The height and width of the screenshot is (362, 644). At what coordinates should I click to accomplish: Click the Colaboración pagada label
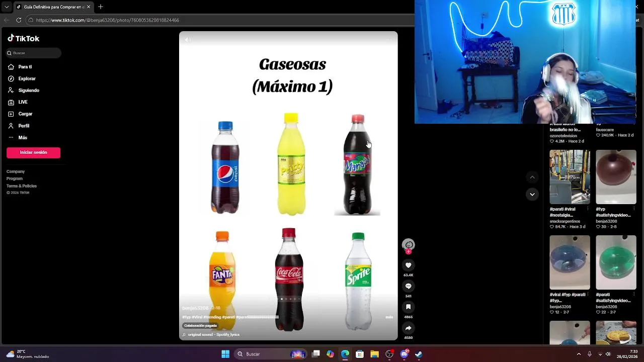click(200, 326)
